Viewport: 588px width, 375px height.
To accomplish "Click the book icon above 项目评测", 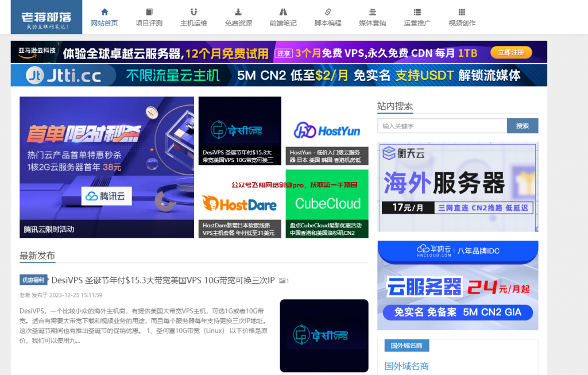I will tap(149, 11).
